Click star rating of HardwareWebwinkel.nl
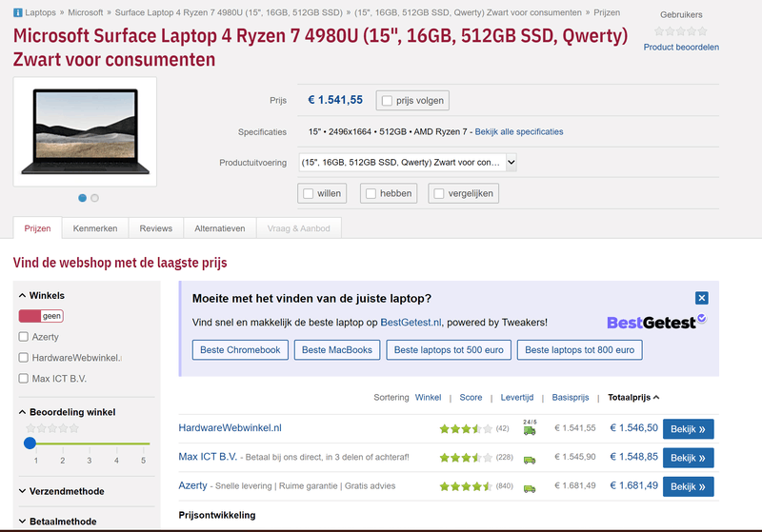 click(466, 428)
